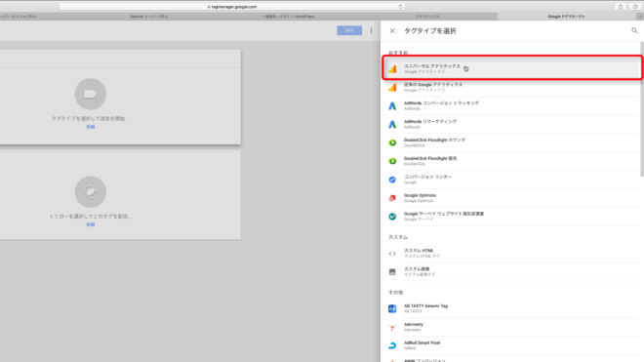Pick the AdWords コンバージョン トラッキング icon
The height and width of the screenshot is (362, 644).
point(392,105)
